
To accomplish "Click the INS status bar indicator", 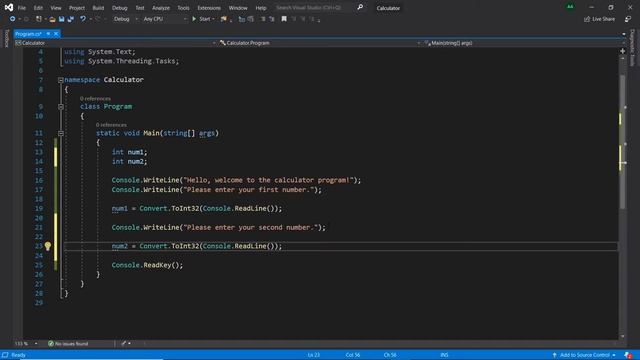I will (444, 355).
